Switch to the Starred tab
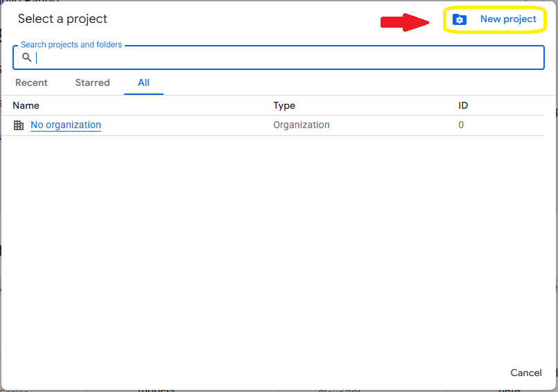This screenshot has height=392, width=558. pyautogui.click(x=92, y=82)
